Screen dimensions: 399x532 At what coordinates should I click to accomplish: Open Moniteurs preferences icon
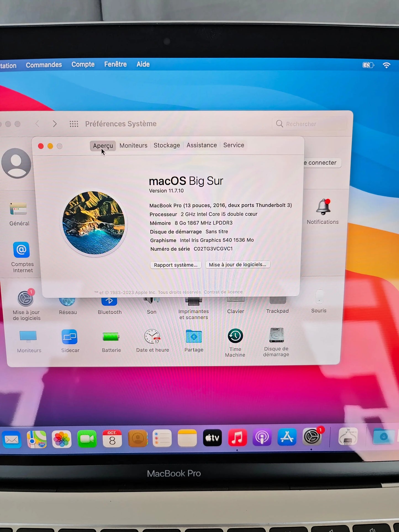coord(28,337)
